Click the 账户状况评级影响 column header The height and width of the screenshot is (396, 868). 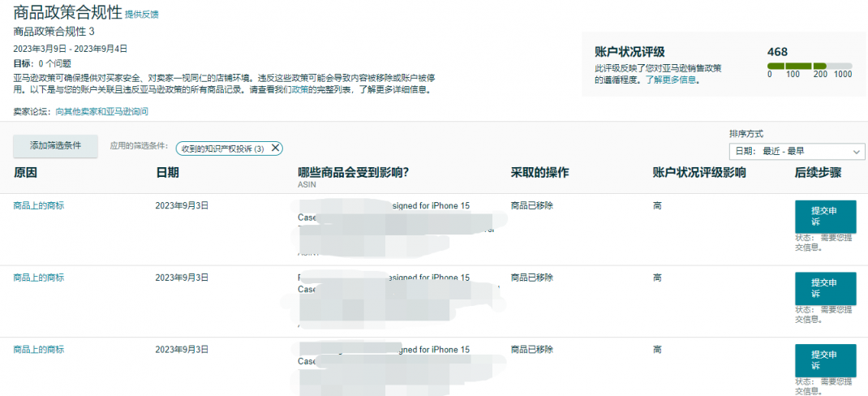[699, 173]
